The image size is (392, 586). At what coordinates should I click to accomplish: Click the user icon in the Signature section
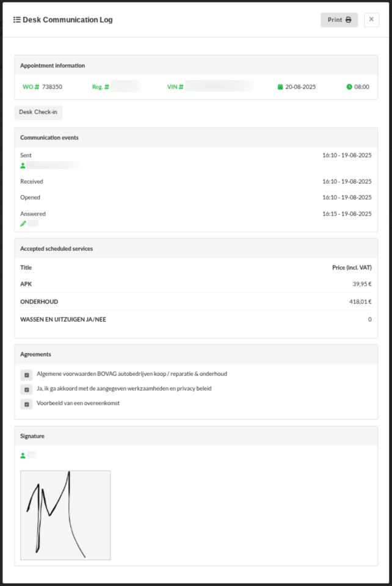[23, 455]
